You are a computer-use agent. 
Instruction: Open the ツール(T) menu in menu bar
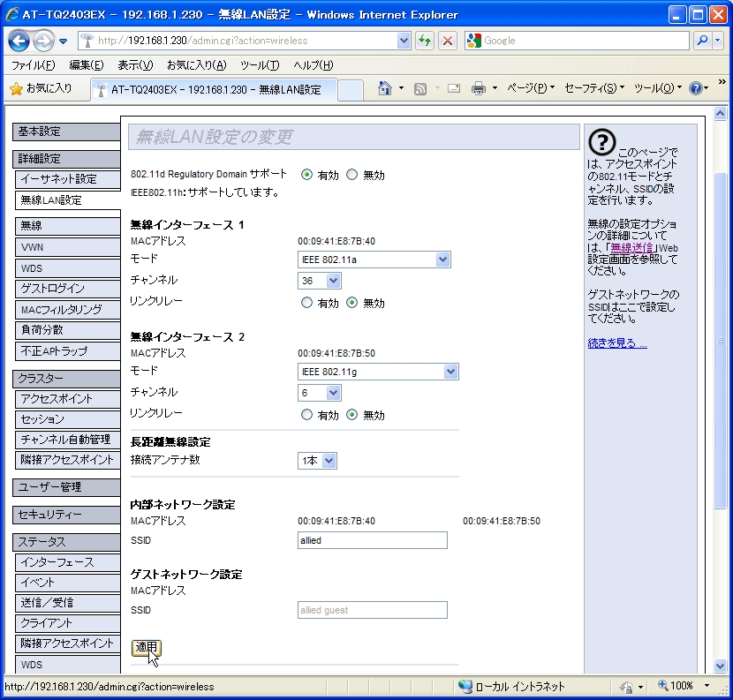260,65
